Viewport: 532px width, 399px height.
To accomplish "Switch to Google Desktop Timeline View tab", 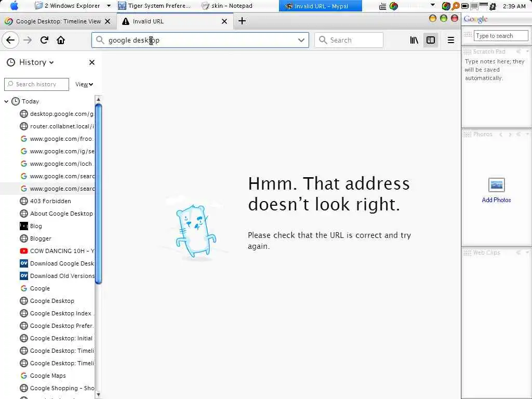I will (x=58, y=21).
